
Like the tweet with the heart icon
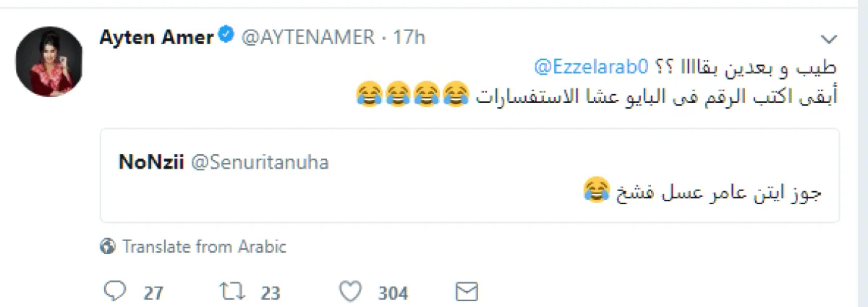click(x=350, y=292)
